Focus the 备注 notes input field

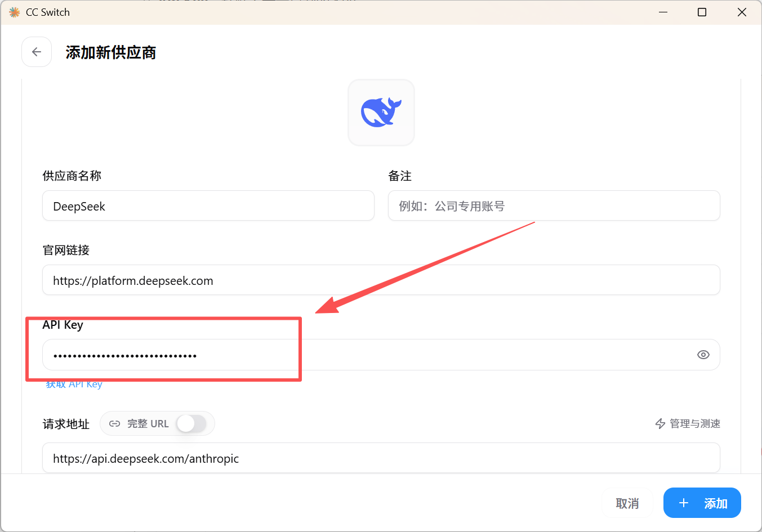(x=554, y=205)
